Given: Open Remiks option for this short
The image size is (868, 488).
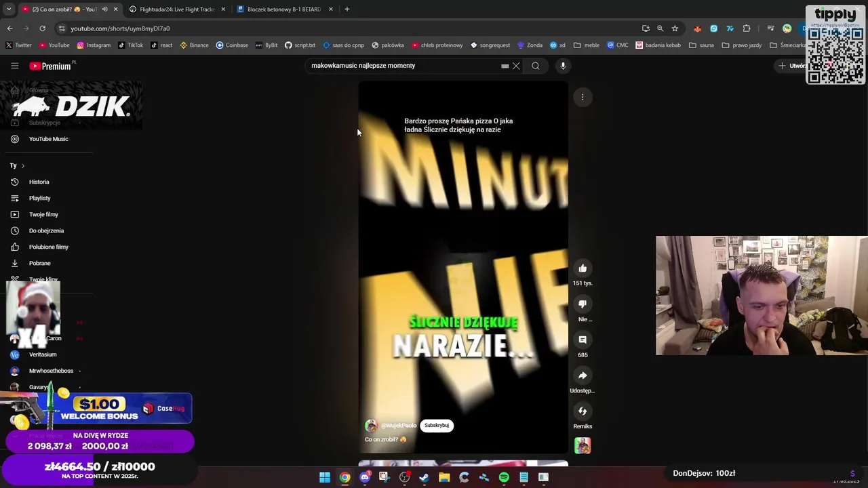Looking at the screenshot, I should pos(583,411).
